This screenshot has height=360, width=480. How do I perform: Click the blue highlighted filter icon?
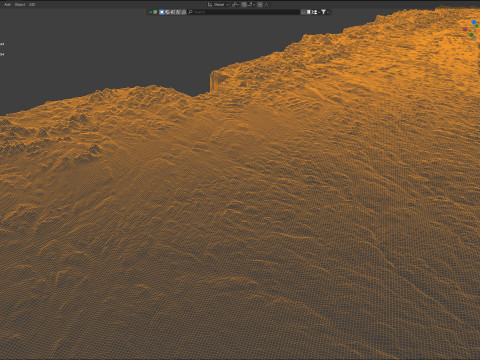162,12
